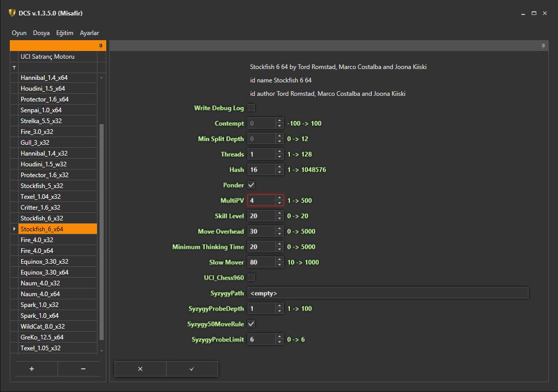Remove engine with minus button
The image size is (558, 392).
click(x=83, y=369)
